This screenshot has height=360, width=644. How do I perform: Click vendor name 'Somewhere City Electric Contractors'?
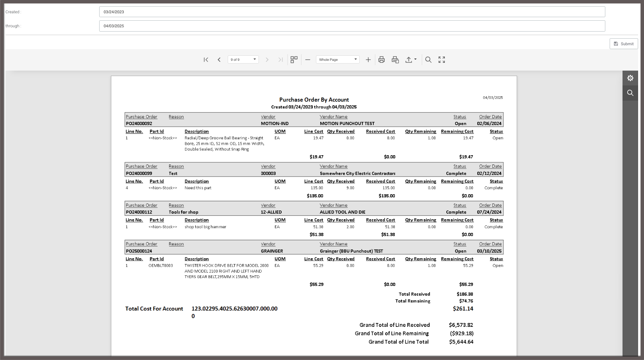[x=358, y=174]
